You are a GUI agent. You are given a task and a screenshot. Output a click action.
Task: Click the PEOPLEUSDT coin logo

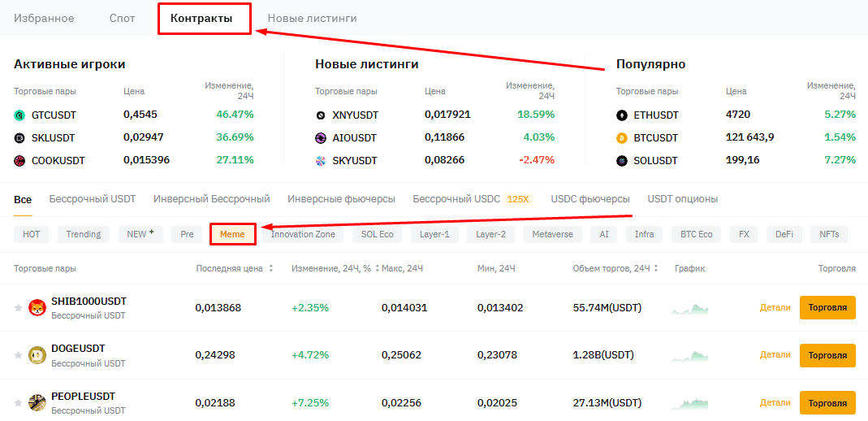pos(37,403)
